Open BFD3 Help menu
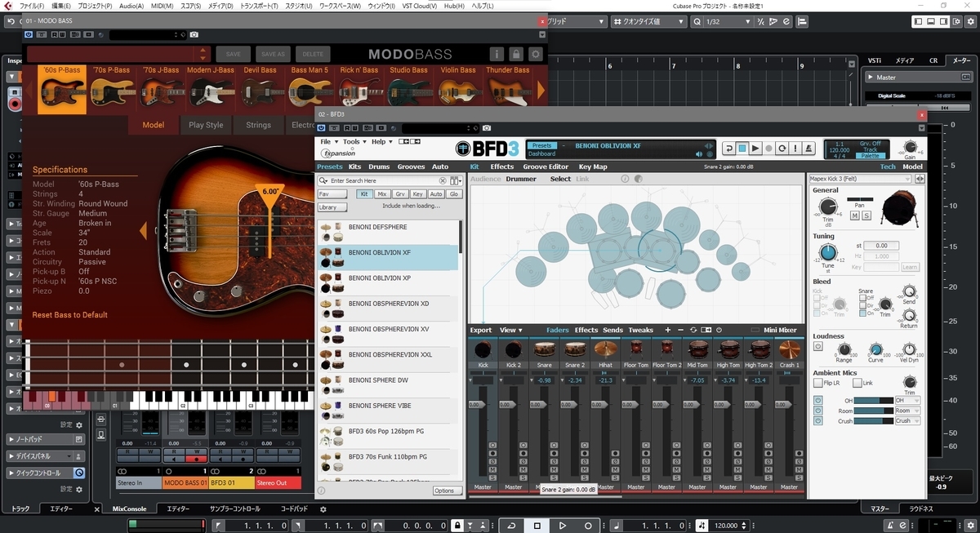The width and height of the screenshot is (980, 533). click(381, 142)
